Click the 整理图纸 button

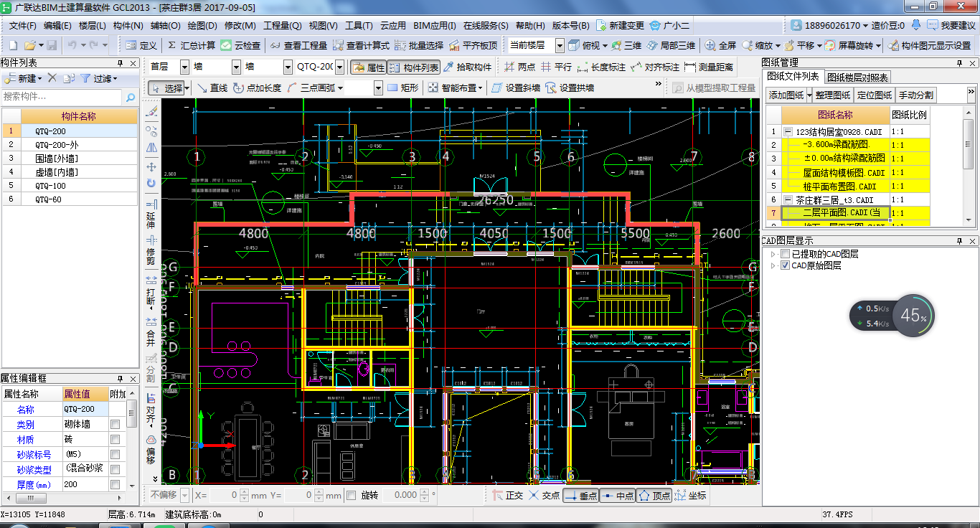[833, 95]
